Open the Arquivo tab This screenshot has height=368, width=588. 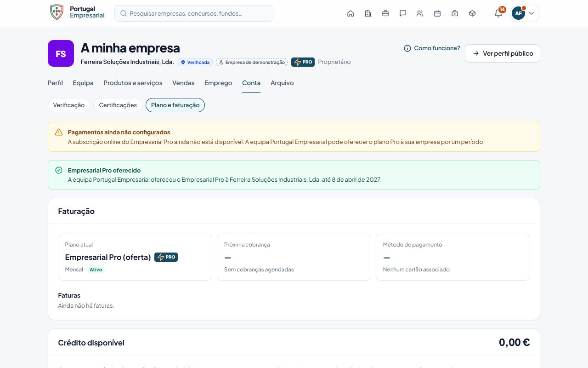pos(282,83)
